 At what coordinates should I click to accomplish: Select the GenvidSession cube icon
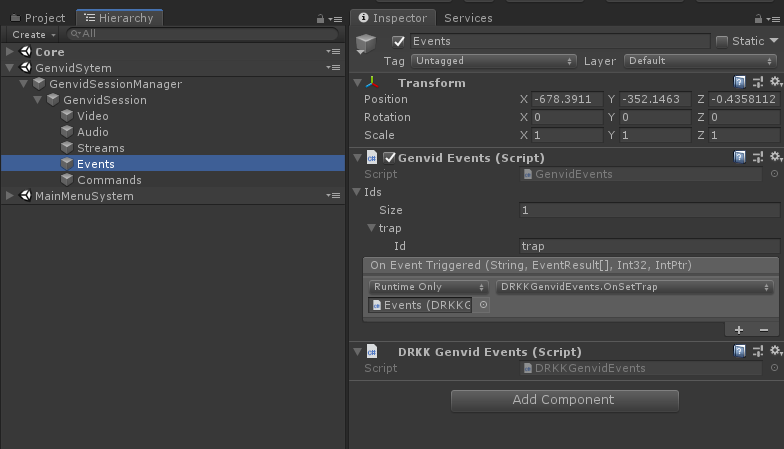point(53,100)
